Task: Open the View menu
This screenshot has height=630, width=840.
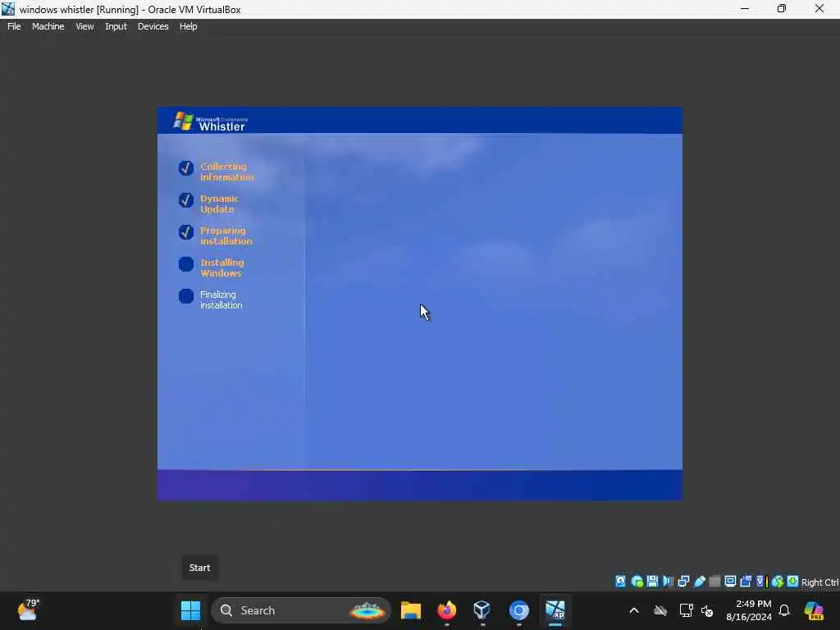Action: pos(84,26)
